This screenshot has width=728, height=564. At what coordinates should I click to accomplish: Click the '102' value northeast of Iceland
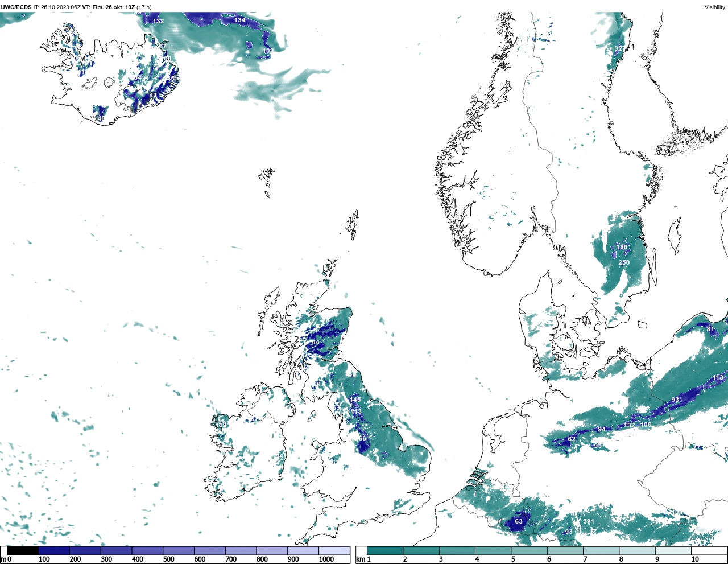click(x=268, y=51)
